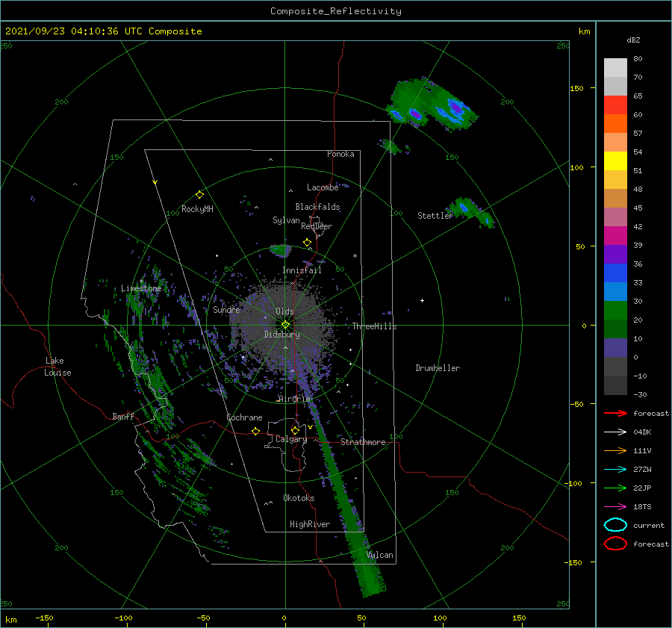Screen dimensions: 672x628
Task: Click the Cochrane town label
Action: [244, 417]
